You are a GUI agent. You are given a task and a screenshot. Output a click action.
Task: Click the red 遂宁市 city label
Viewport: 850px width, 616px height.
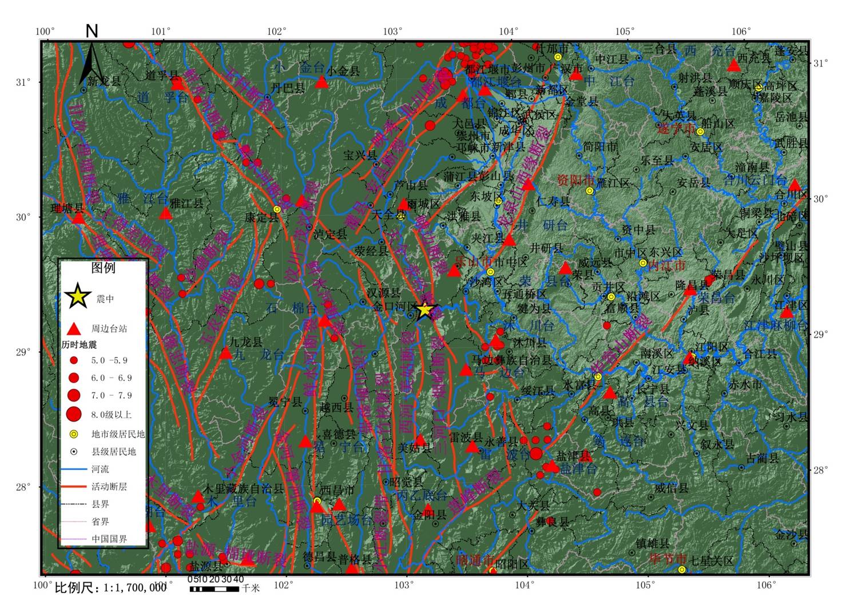(x=676, y=129)
